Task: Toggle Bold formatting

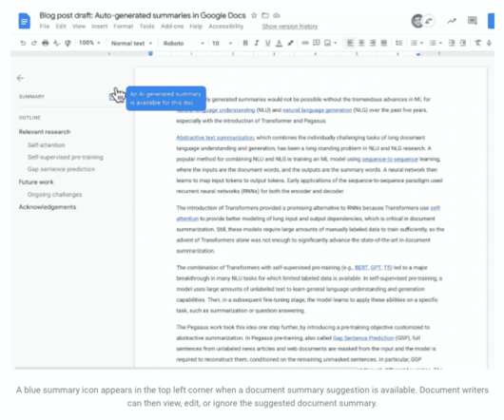Action: tap(245, 43)
